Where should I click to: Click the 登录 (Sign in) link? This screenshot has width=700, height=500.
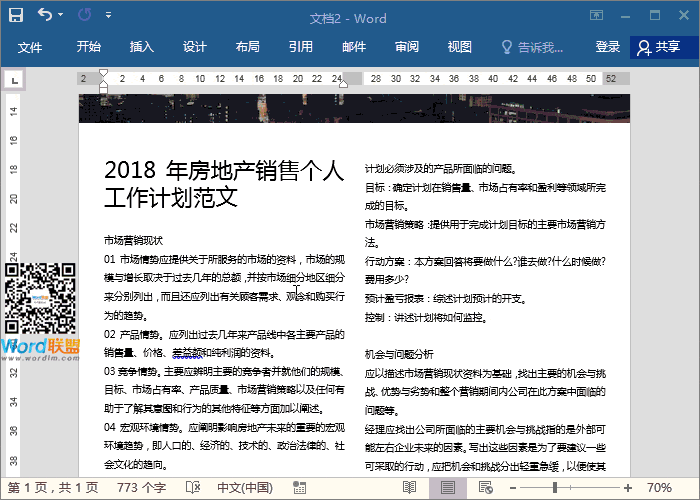[607, 47]
